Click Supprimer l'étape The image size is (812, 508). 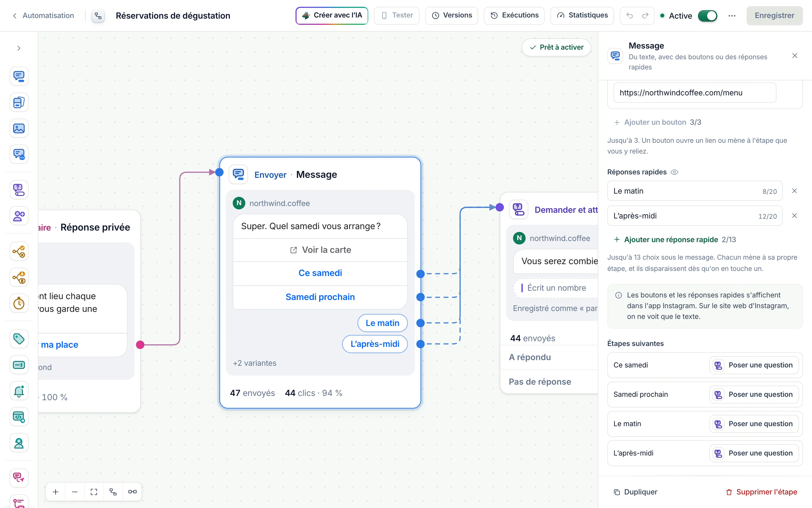[x=761, y=492]
